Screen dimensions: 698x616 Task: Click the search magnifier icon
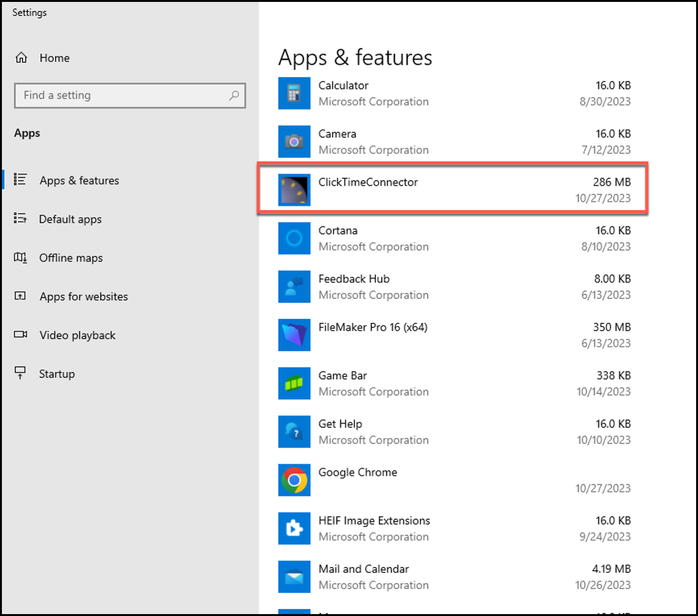tap(234, 96)
